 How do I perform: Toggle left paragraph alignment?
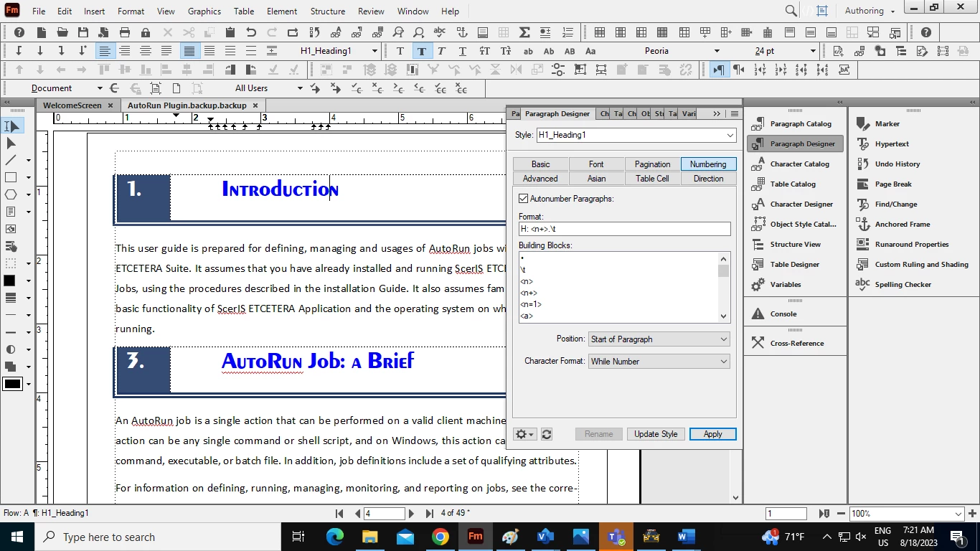tap(105, 51)
